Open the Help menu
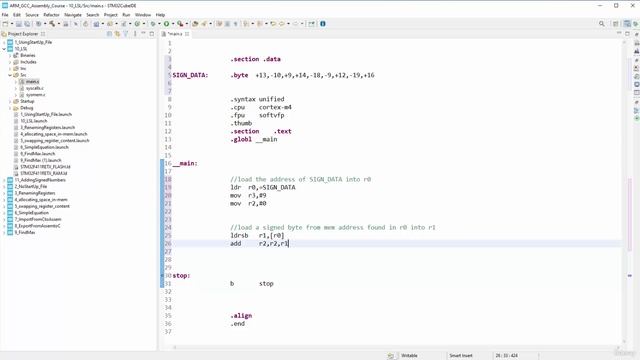640x360 pixels. click(x=160, y=15)
